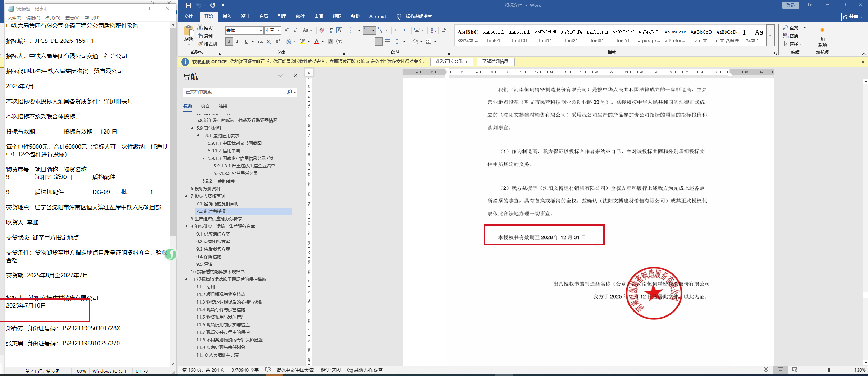Apply strikethrough formatting (abc icon)
Viewport: 868px width, 376px height.
click(260, 42)
